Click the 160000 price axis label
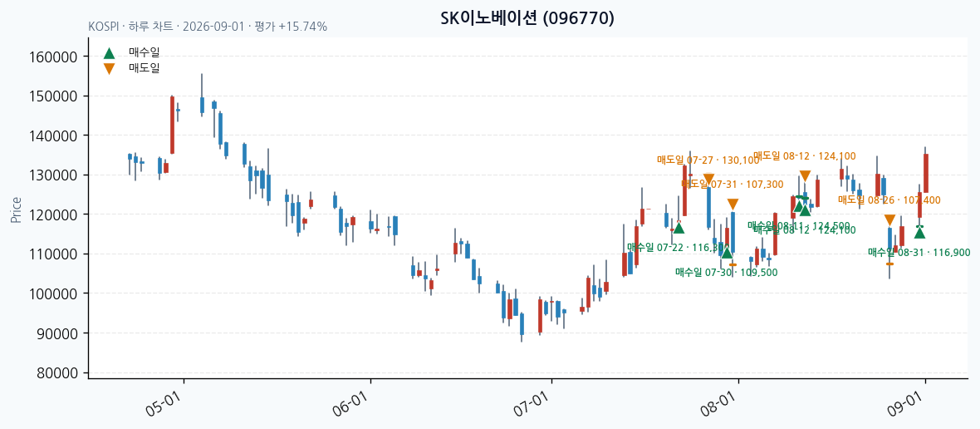 [54, 57]
